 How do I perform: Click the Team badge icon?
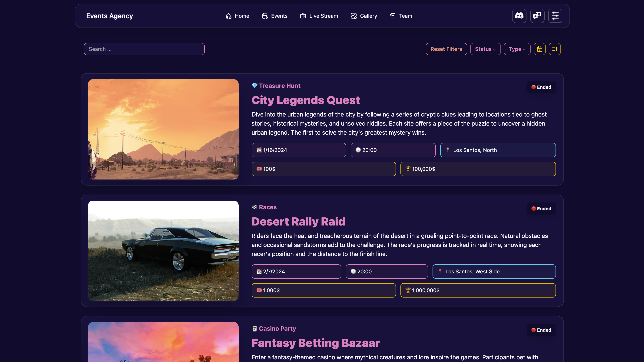tap(393, 16)
